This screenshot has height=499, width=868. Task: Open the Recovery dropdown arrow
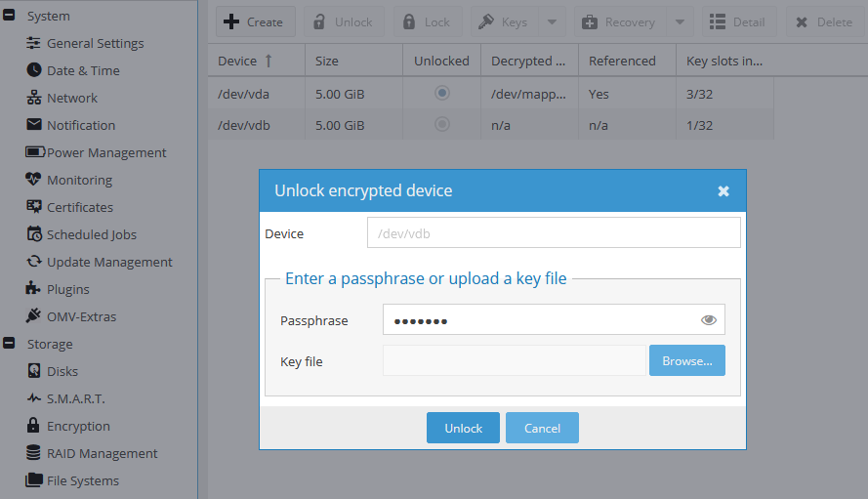click(x=680, y=22)
